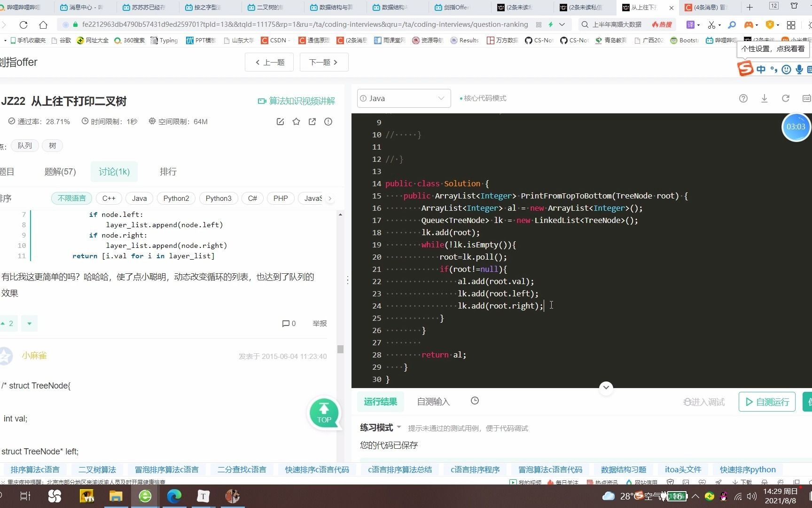This screenshot has height=508, width=812.
Task: Switch to the 排行 tab
Action: (168, 172)
